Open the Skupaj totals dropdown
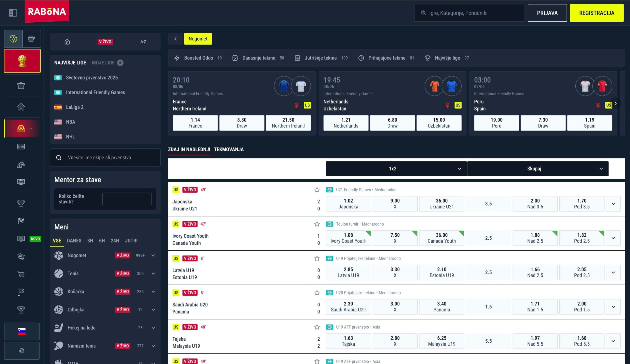Image resolution: width=630 pixels, height=364 pixels. point(538,169)
